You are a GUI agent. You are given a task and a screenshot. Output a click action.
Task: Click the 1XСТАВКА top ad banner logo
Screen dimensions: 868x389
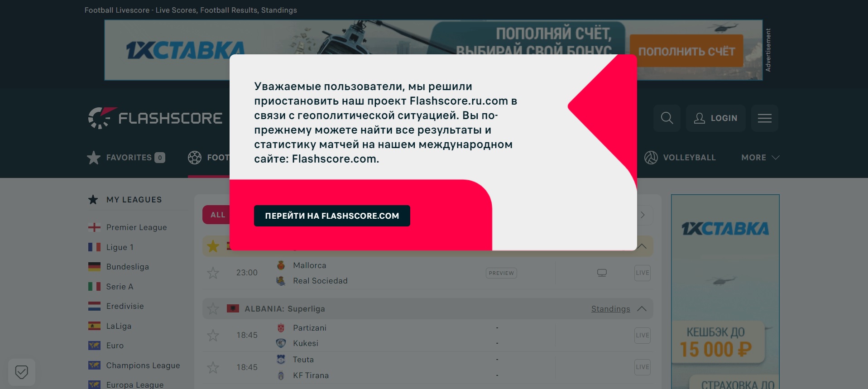pyautogui.click(x=185, y=50)
